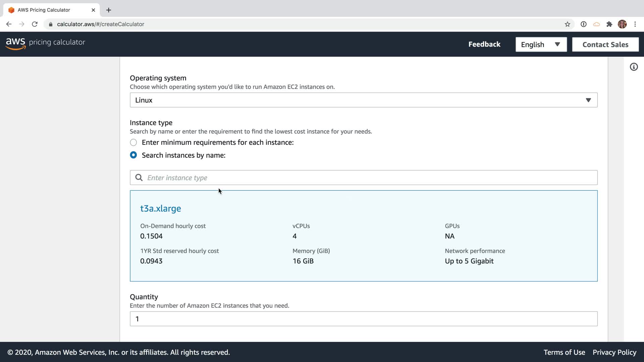Screen dimensions: 644x362
Task: Open the Feedback link
Action: pyautogui.click(x=484, y=44)
